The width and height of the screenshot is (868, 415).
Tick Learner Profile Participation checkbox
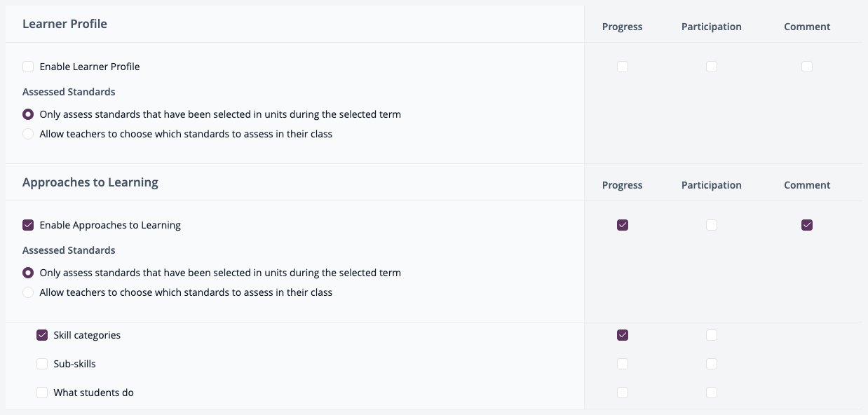[712, 67]
